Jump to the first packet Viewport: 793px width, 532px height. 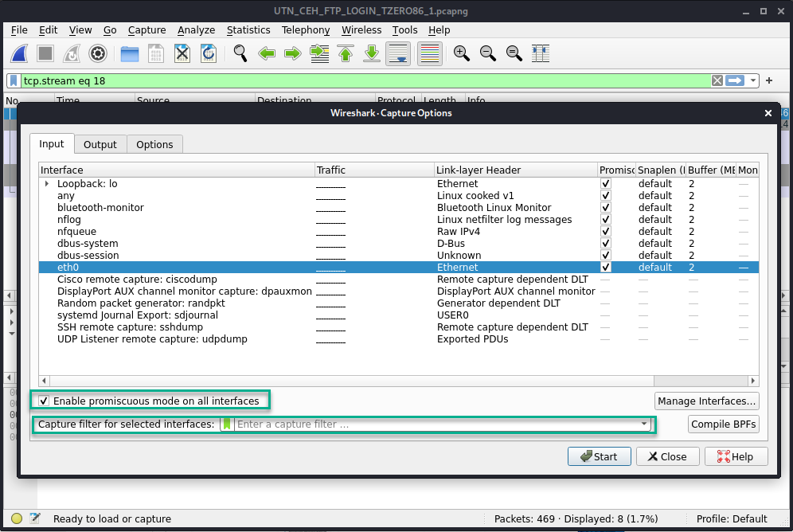(x=346, y=53)
